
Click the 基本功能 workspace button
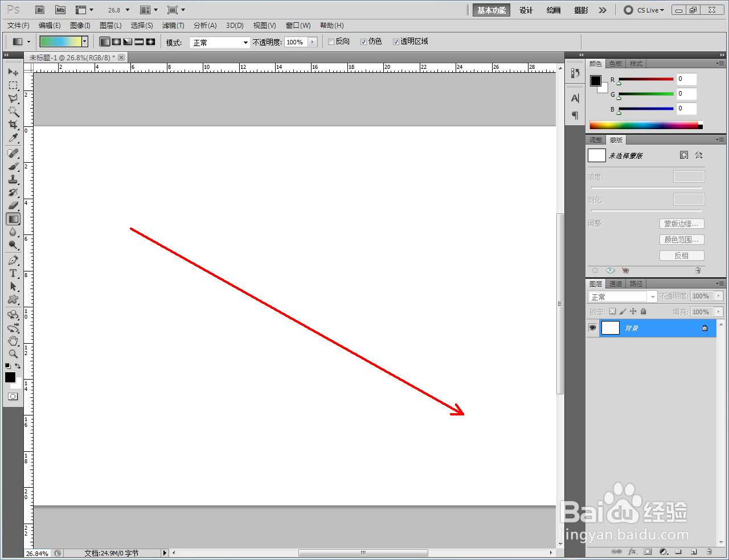click(492, 10)
